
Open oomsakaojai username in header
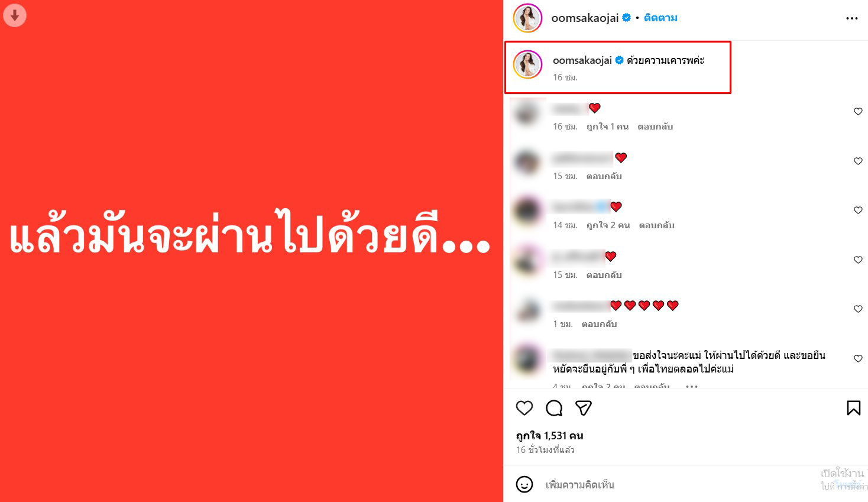[x=585, y=18]
